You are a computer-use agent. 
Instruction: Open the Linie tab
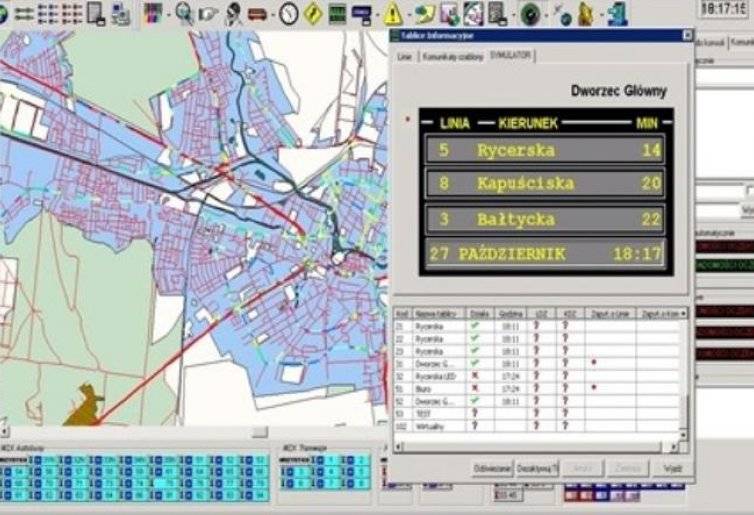click(404, 58)
